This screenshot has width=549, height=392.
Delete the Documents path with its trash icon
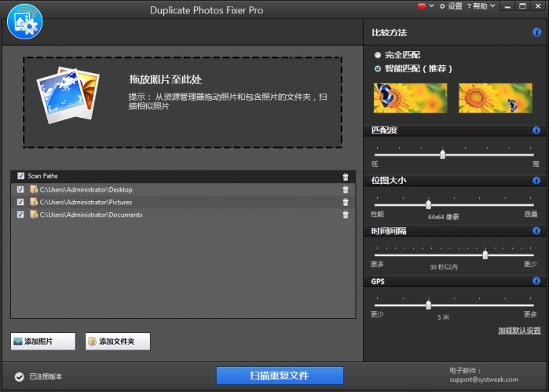(x=346, y=214)
